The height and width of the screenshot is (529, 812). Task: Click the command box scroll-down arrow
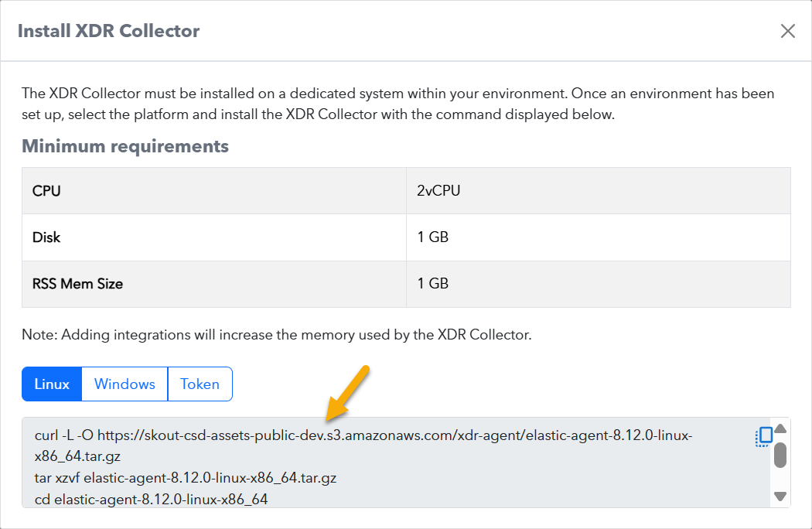click(780, 497)
